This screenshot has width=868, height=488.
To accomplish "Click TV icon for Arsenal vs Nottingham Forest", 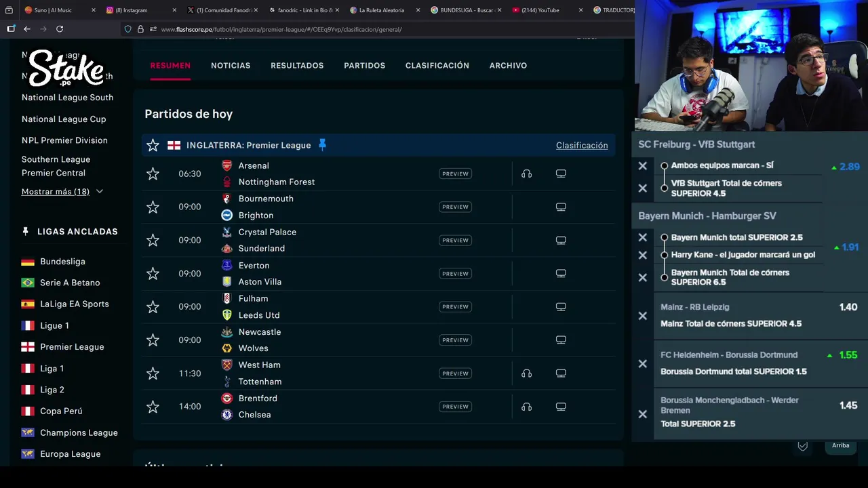I will (561, 174).
